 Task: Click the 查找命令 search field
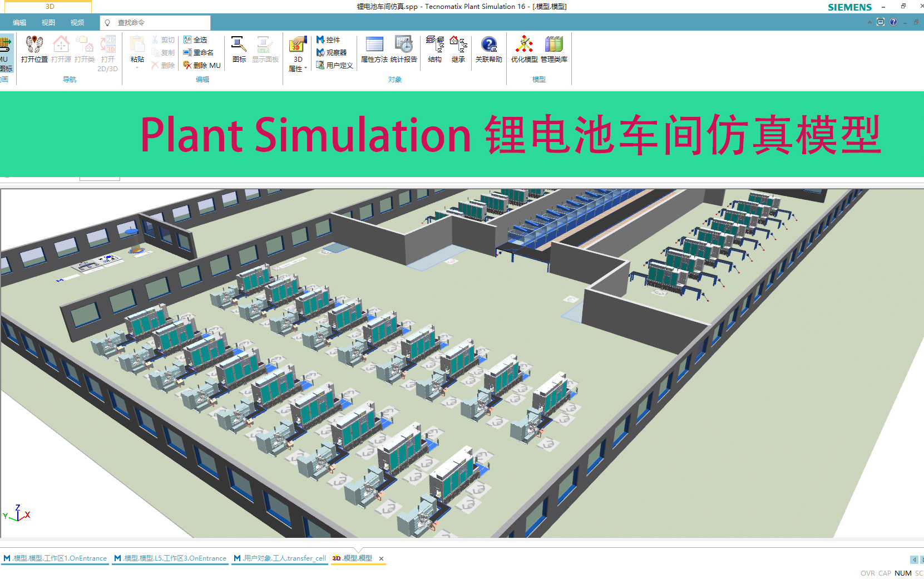point(155,23)
